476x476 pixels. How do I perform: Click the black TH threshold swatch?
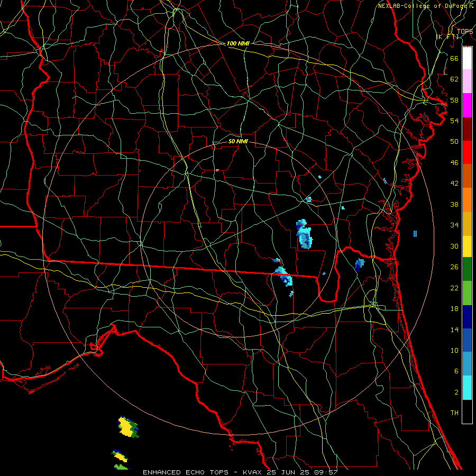pyautogui.click(x=467, y=411)
